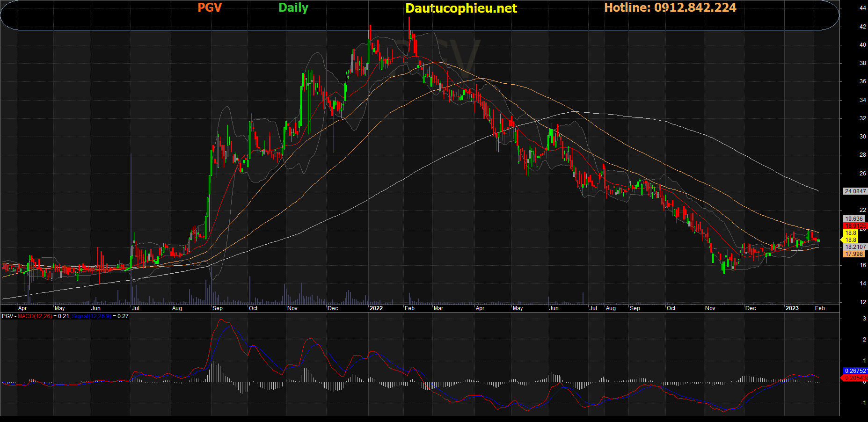Open the Dautucophieu.net link
The width and height of the screenshot is (868, 422).
pyautogui.click(x=461, y=8)
